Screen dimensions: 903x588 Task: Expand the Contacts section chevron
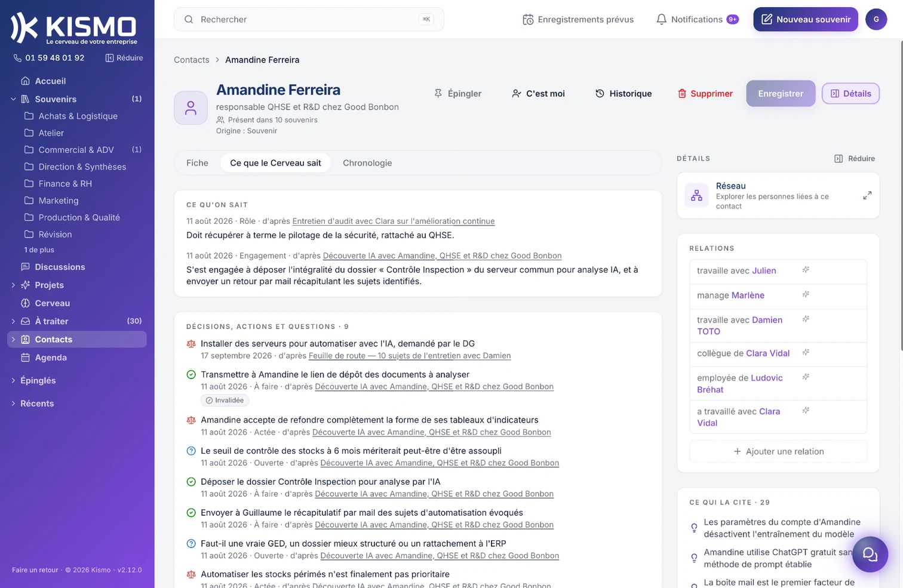(x=13, y=340)
